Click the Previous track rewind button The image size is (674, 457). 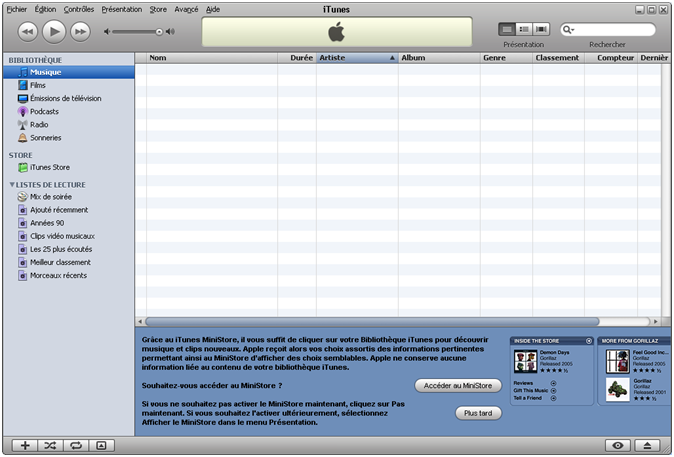coord(28,32)
